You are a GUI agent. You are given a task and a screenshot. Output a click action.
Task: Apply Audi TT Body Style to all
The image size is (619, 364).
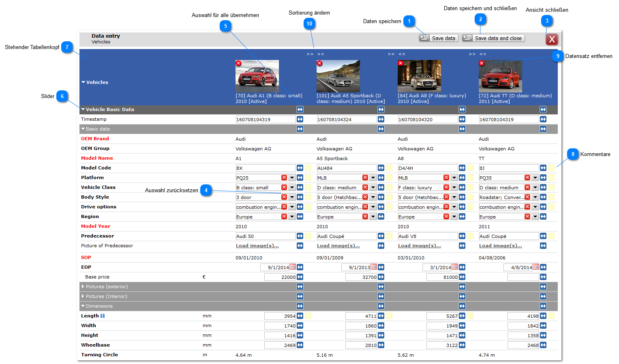[x=543, y=197]
